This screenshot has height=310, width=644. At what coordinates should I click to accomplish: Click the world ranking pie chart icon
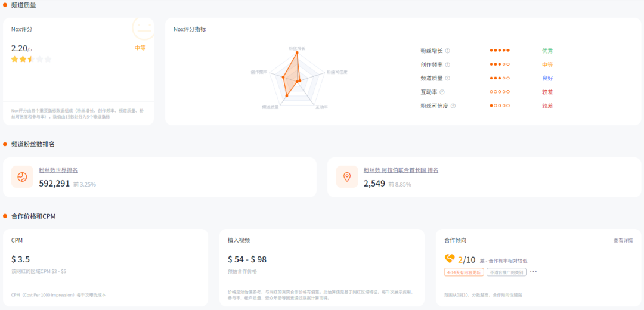(x=22, y=177)
